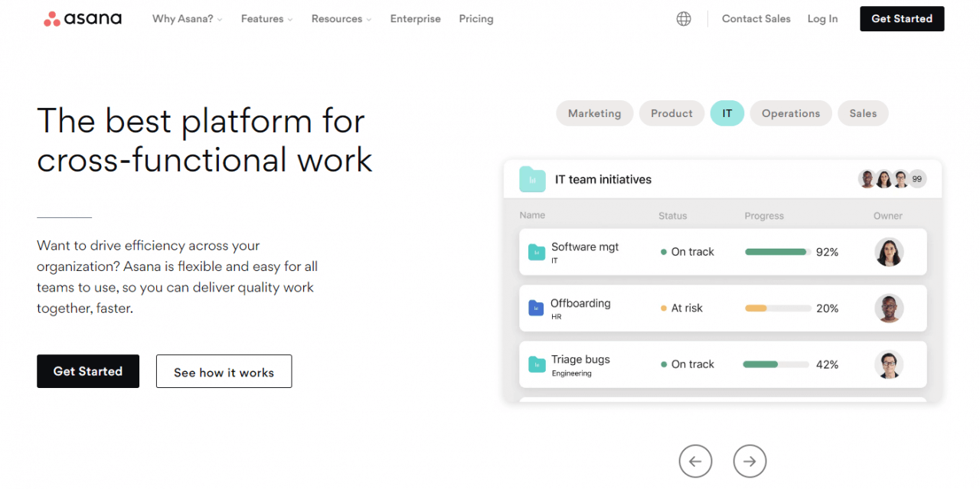The width and height of the screenshot is (980, 489).
Task: Toggle the Sales team filter
Action: (863, 112)
